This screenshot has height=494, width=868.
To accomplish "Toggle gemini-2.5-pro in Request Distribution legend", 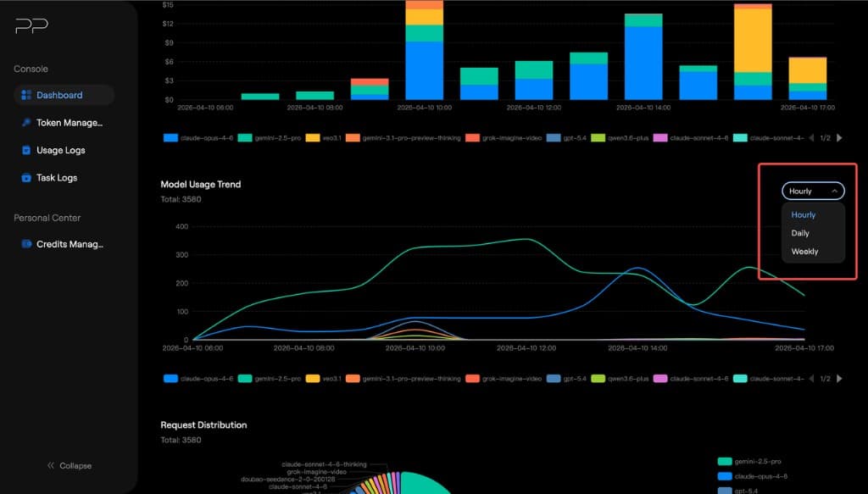I will [749, 461].
